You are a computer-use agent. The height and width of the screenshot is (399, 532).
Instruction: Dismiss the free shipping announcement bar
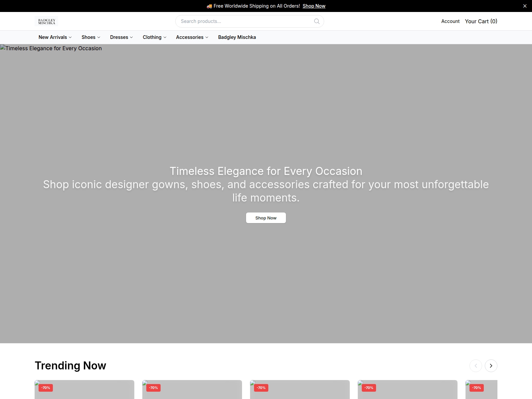click(x=525, y=6)
